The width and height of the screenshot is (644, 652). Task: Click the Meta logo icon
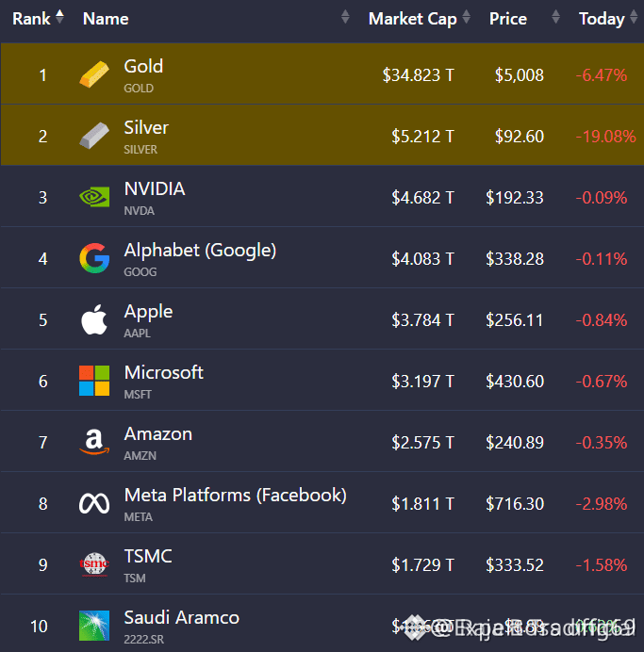94,504
